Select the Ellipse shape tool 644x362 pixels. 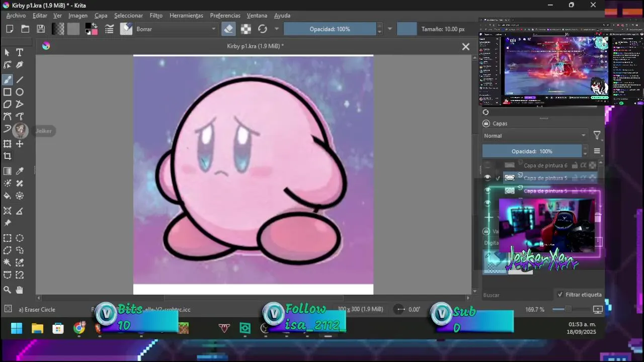point(20,92)
